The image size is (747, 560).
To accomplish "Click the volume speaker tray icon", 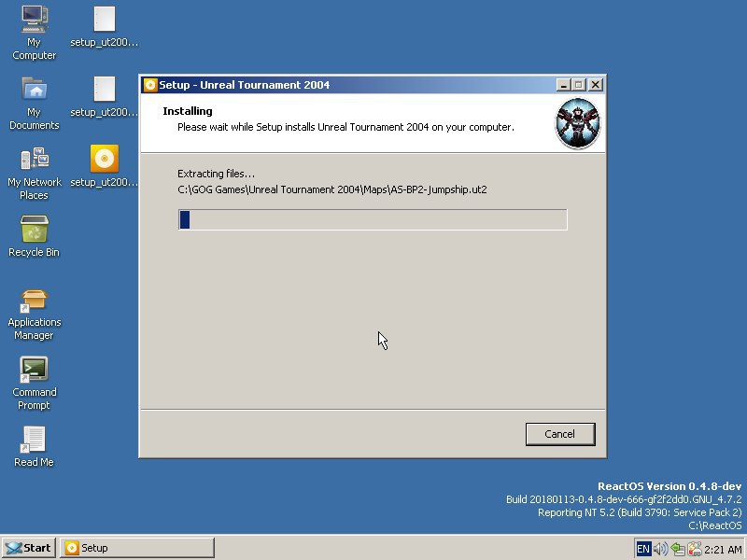I will click(x=660, y=549).
